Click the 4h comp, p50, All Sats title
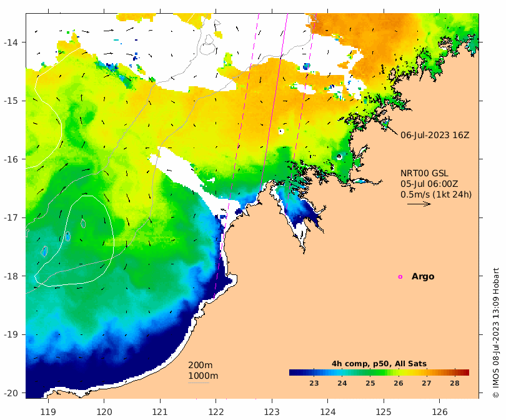This screenshot has height=420, width=506. click(x=379, y=364)
